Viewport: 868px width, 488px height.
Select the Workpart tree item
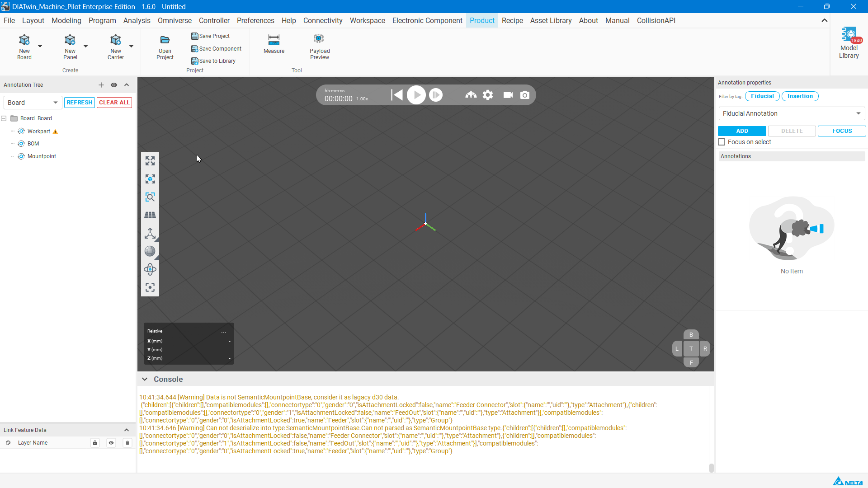point(39,131)
